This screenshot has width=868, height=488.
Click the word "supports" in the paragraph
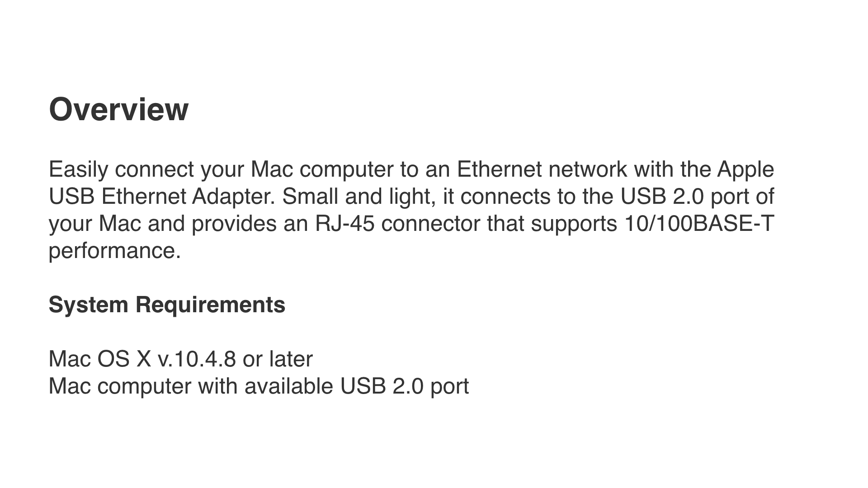pos(574,224)
